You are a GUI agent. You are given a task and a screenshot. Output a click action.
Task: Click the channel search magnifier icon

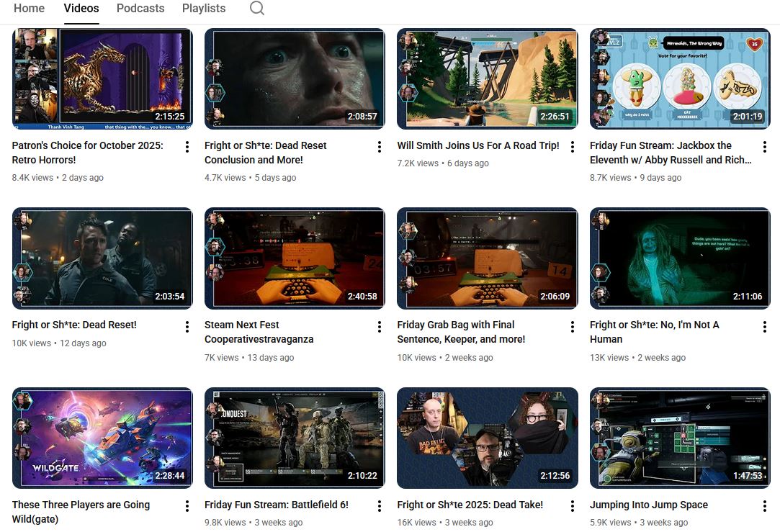(256, 9)
